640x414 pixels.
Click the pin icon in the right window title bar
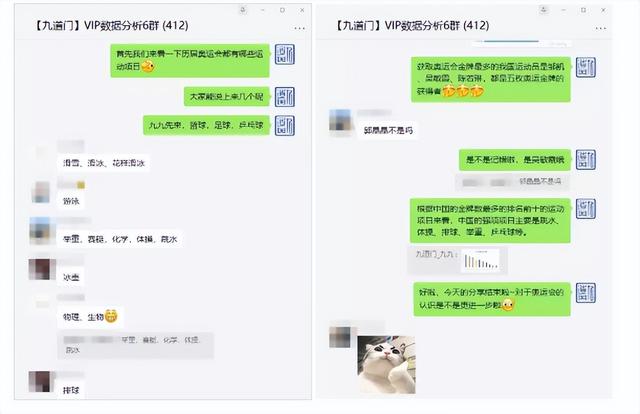point(544,10)
